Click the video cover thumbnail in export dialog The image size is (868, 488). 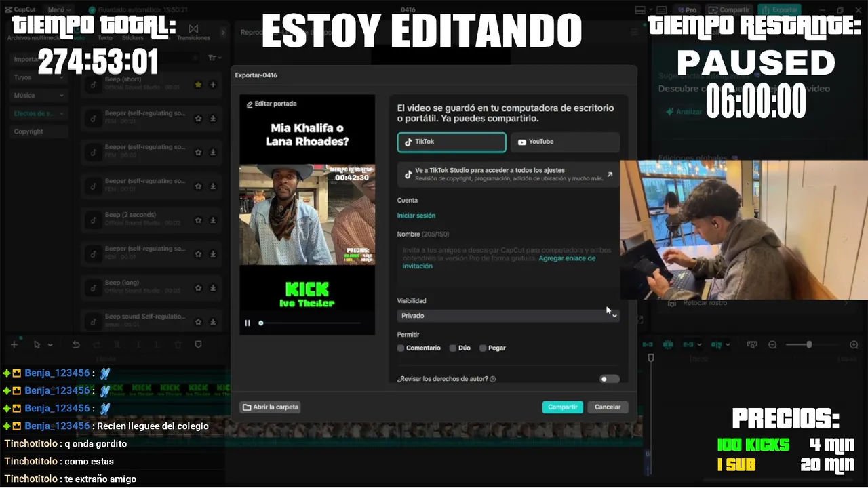(307, 216)
